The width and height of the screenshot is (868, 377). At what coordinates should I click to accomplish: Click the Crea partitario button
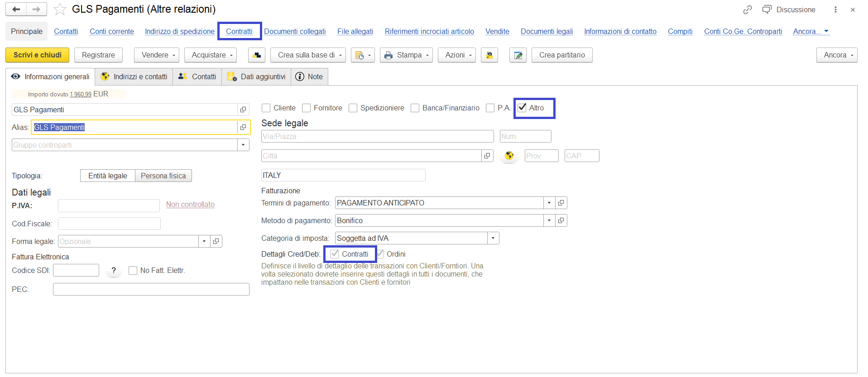pos(562,55)
